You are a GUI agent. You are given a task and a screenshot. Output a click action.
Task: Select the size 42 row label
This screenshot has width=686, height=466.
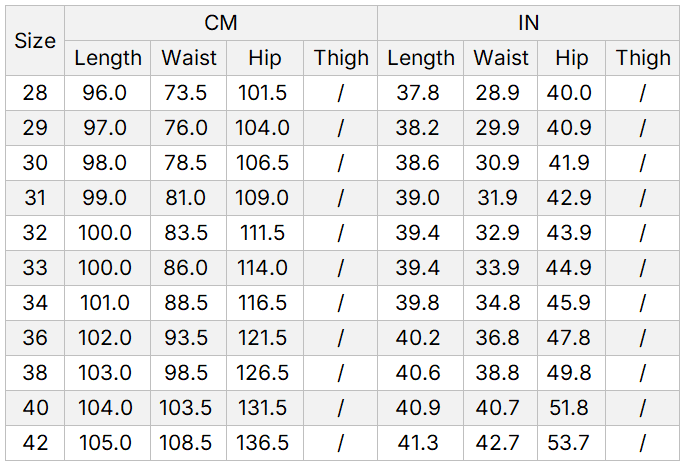tap(35, 443)
